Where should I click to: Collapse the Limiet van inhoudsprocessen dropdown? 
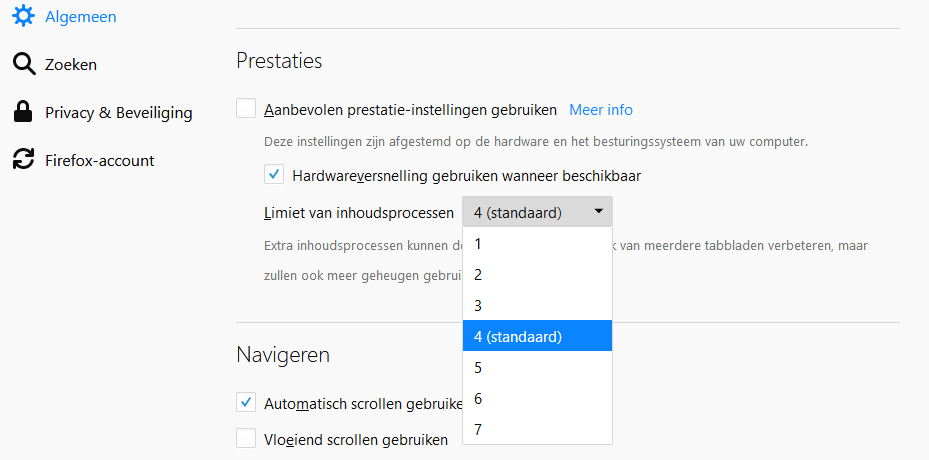coord(537,212)
